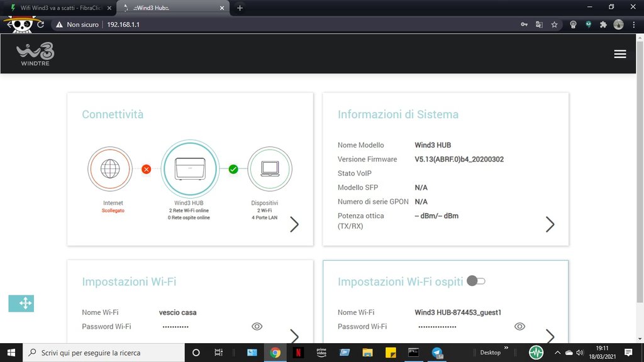Click the Non sicuro warning icon
Viewport: 644px width, 362px height.
click(x=60, y=25)
